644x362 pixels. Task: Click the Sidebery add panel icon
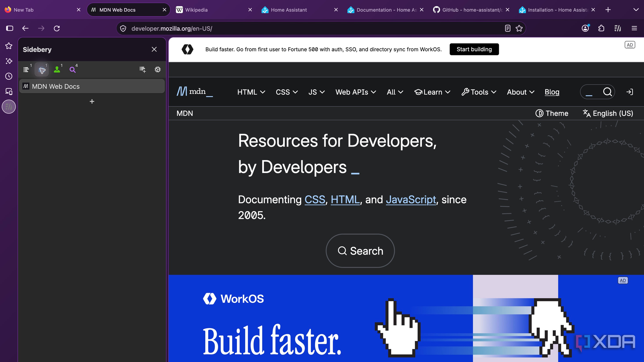pos(142,69)
